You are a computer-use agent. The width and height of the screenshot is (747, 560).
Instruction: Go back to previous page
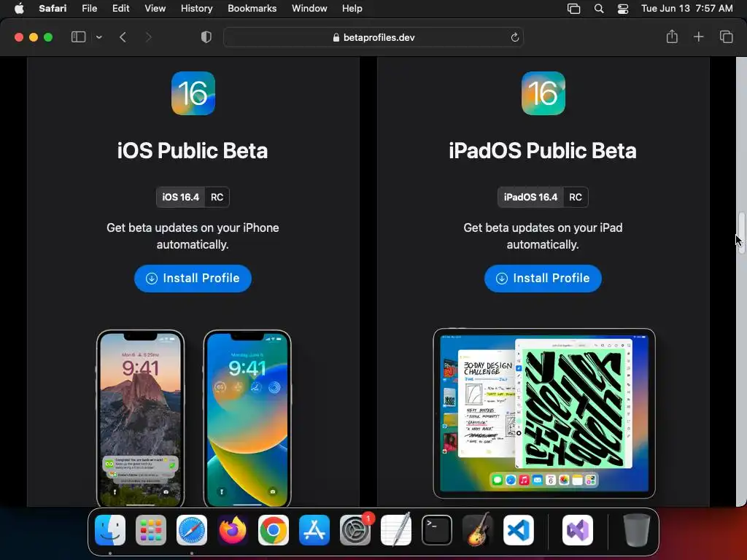pyautogui.click(x=123, y=37)
